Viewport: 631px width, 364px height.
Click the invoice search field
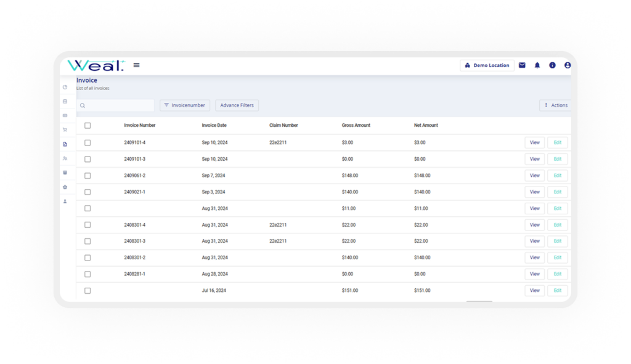click(115, 105)
